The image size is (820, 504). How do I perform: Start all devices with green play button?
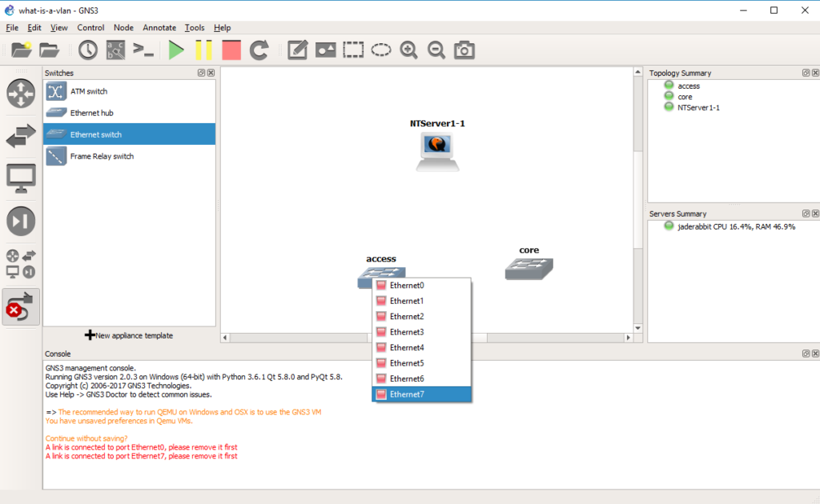(176, 50)
